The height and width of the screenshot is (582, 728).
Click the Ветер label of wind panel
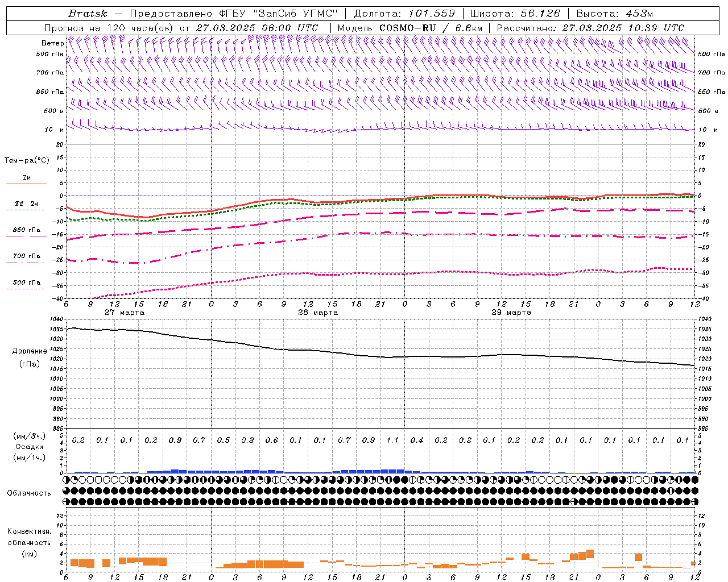[52, 43]
